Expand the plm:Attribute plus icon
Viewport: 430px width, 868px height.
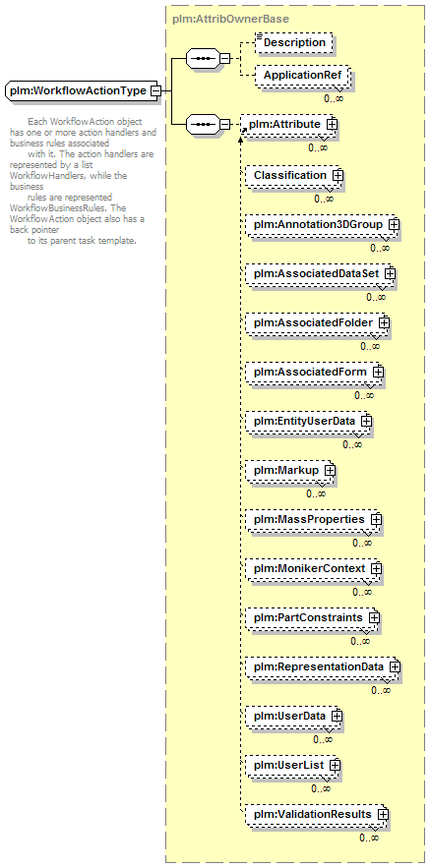click(x=332, y=125)
